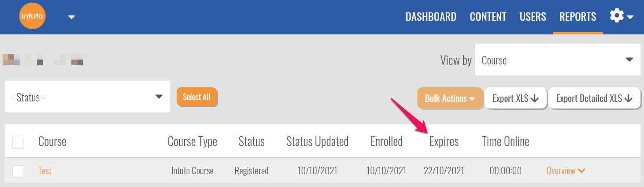Click Export Detailed XLS button
Image resolution: width=644 pixels, height=187 pixels.
[594, 98]
